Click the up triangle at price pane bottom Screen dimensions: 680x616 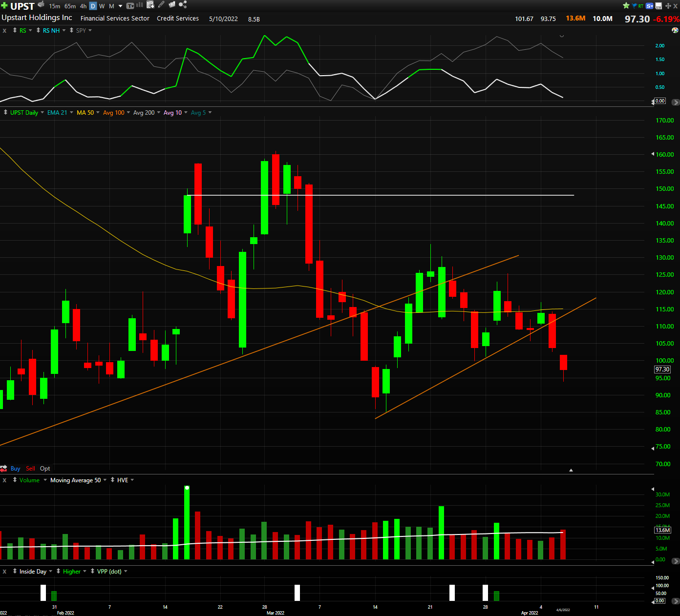tap(571, 470)
